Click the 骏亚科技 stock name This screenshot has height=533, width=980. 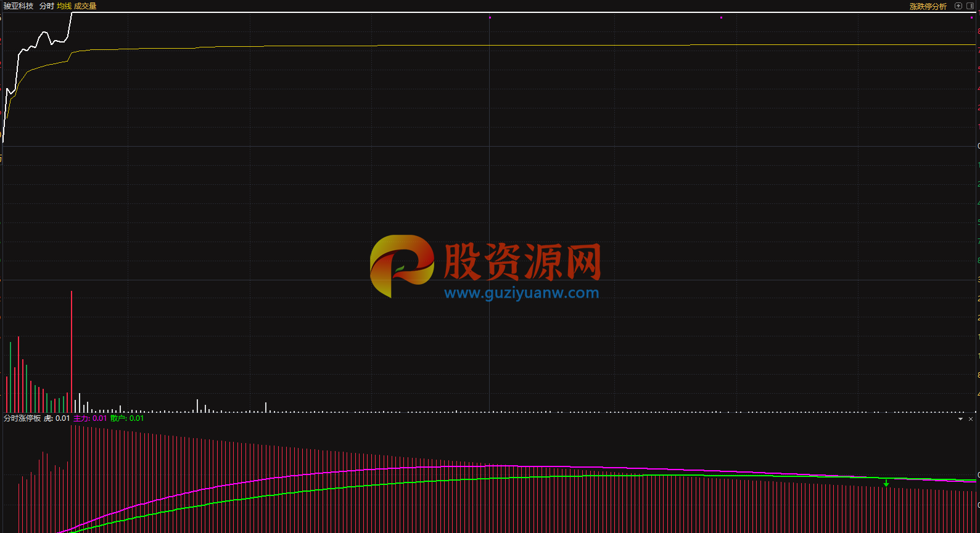coord(19,6)
